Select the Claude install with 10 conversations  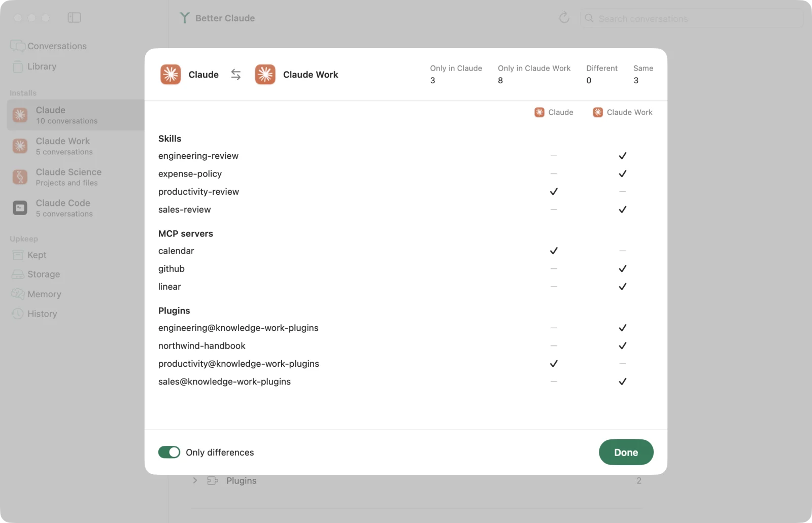pos(76,115)
